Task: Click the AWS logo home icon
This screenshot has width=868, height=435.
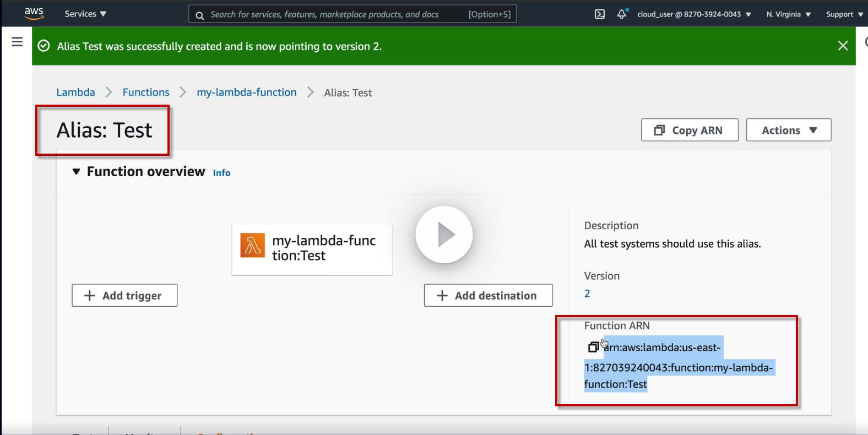Action: coord(34,14)
